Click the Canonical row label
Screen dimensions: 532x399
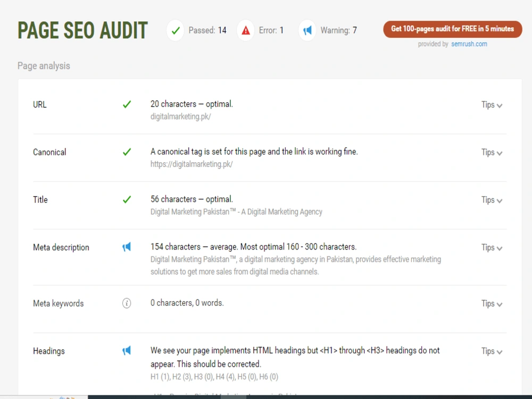point(49,152)
